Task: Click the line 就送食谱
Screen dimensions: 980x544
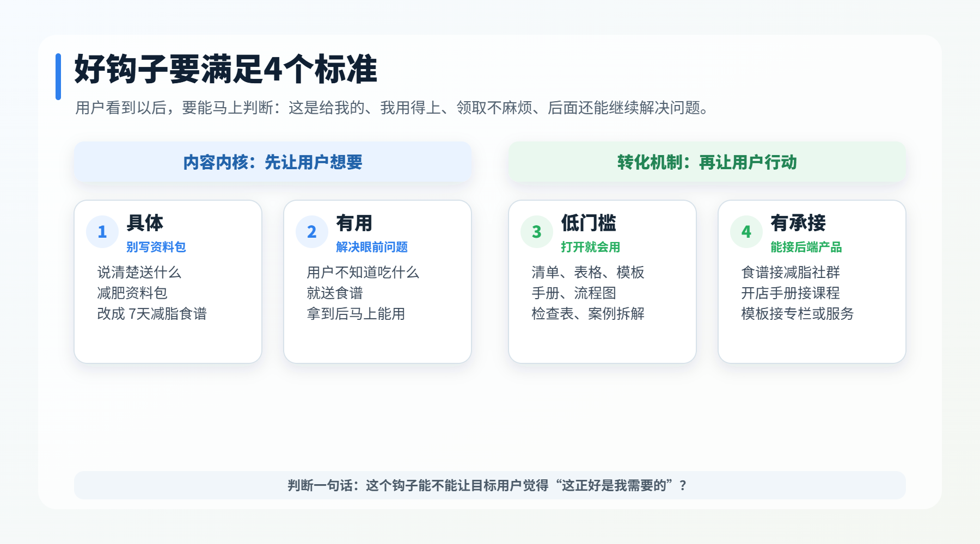Action: pyautogui.click(x=335, y=293)
